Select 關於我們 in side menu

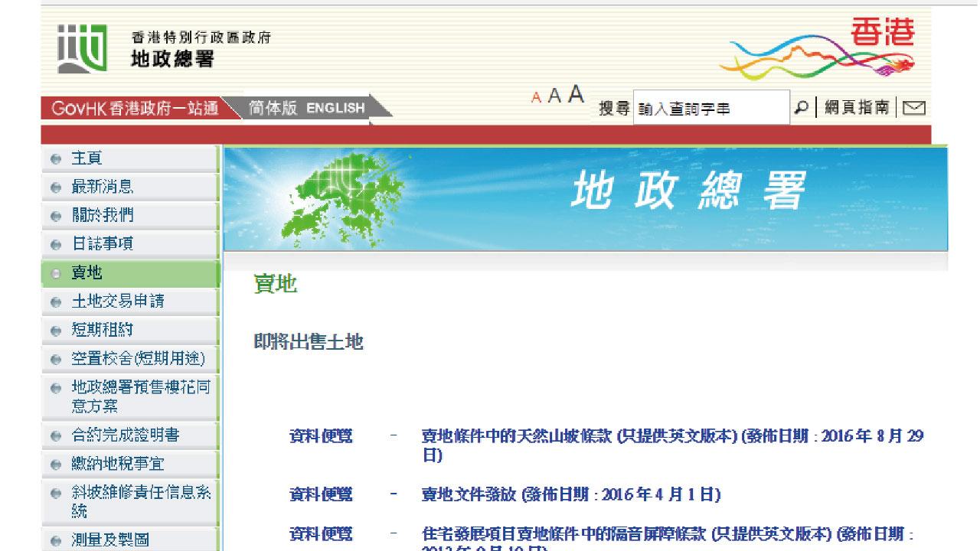click(102, 216)
